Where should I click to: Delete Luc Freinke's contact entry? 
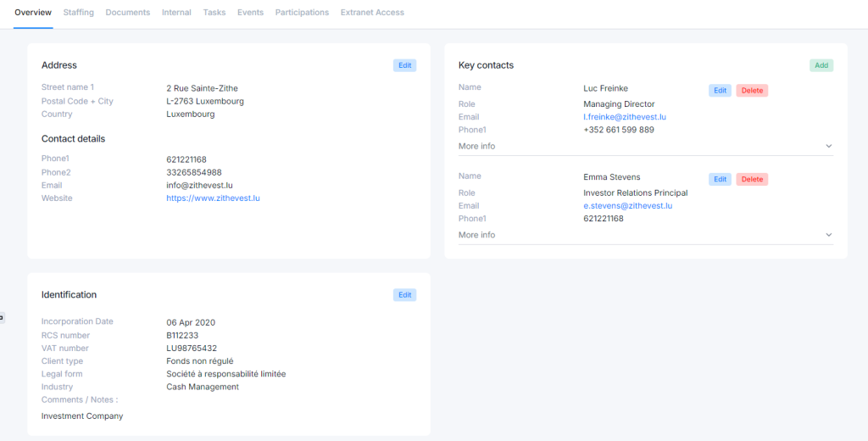[x=752, y=91]
